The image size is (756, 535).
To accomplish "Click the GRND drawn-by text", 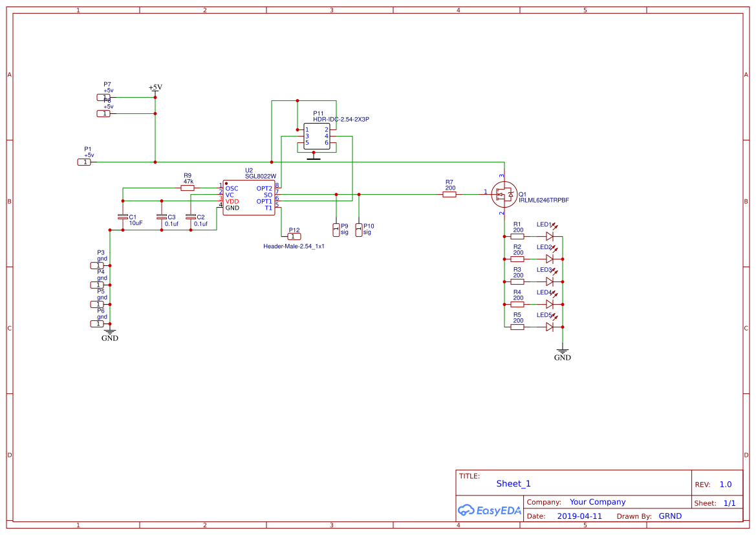I will tap(670, 516).
